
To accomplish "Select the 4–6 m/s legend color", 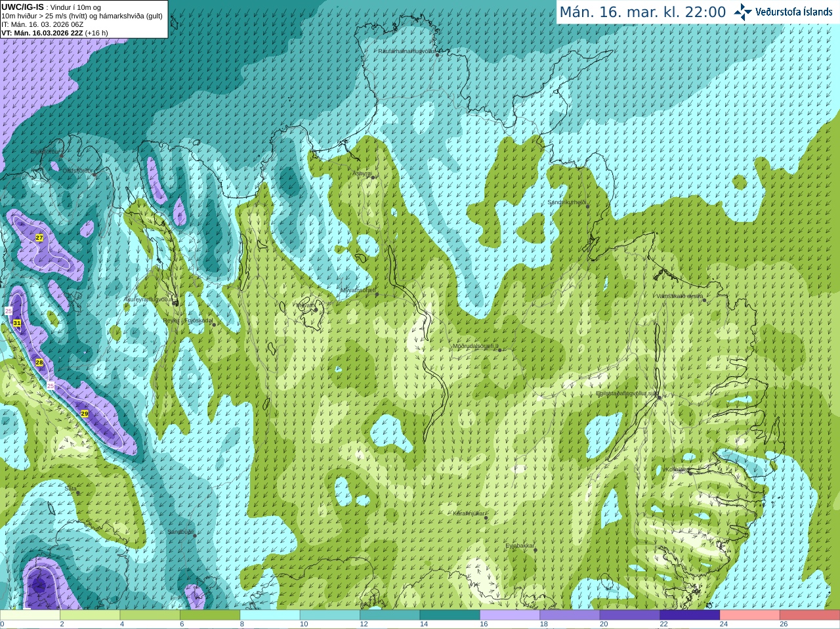I will click(x=150, y=615).
